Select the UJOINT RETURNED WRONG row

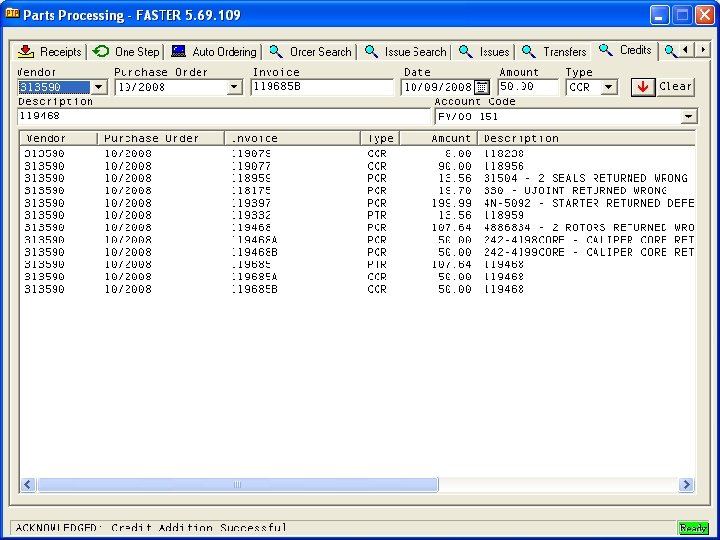[357, 191]
